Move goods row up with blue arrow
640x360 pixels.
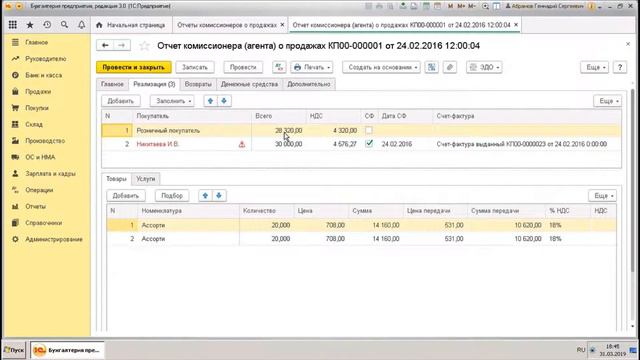205,196
